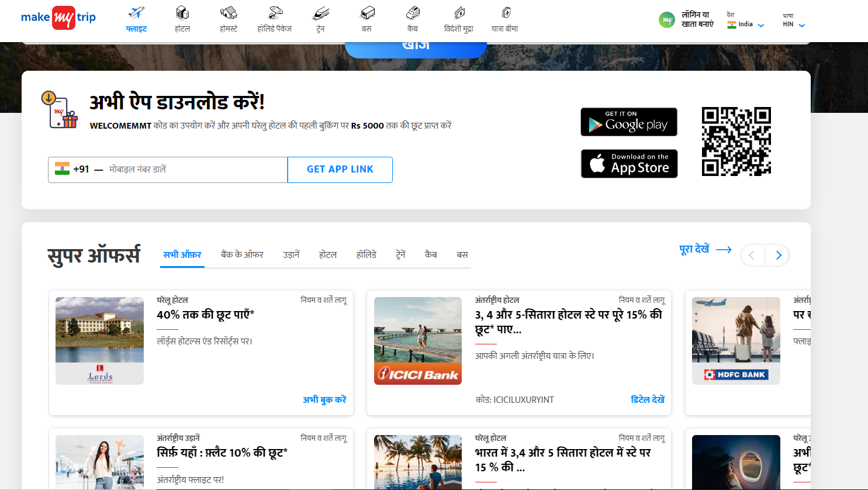Click 'सिर्फ़ यहाँ : फ़्लैट 10% की छूट*' title
The height and width of the screenshot is (490, 868).
pyautogui.click(x=222, y=453)
